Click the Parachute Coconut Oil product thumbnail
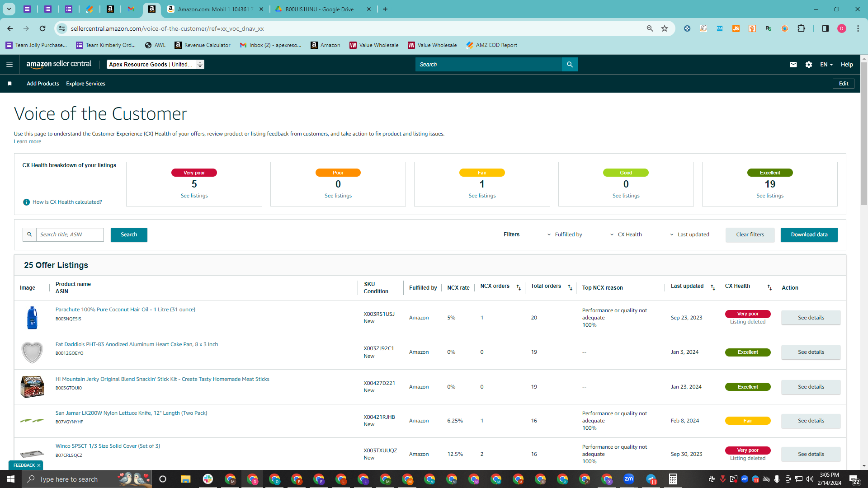Viewport: 868px width, 488px height. 32,318
